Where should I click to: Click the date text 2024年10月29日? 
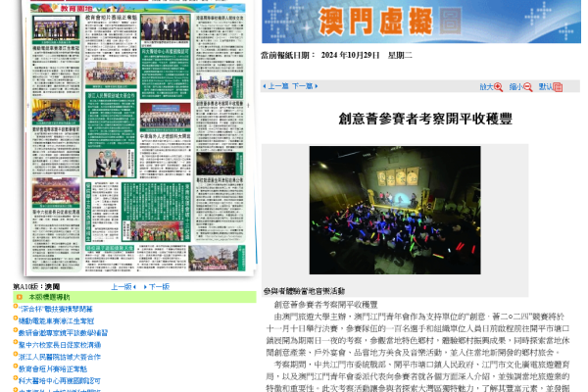click(x=351, y=56)
